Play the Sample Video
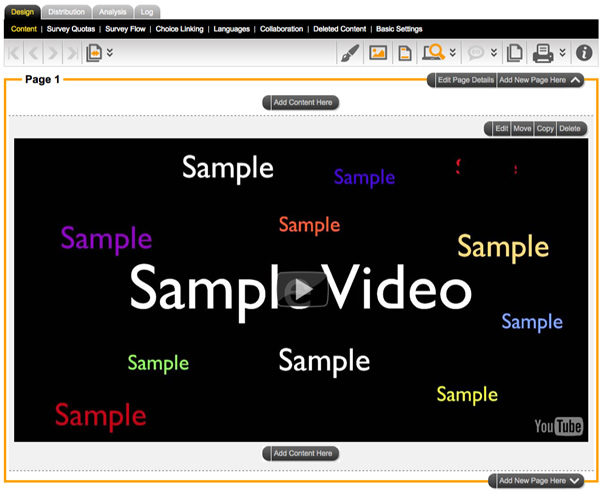The image size is (600, 494). click(302, 290)
